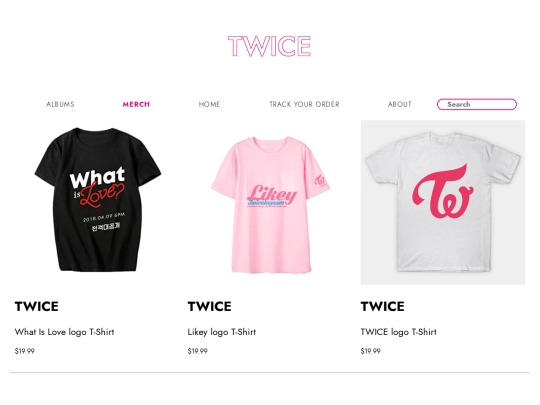Open TWICE logo T-Shirt title
This screenshot has height=405, width=540.
click(x=398, y=332)
